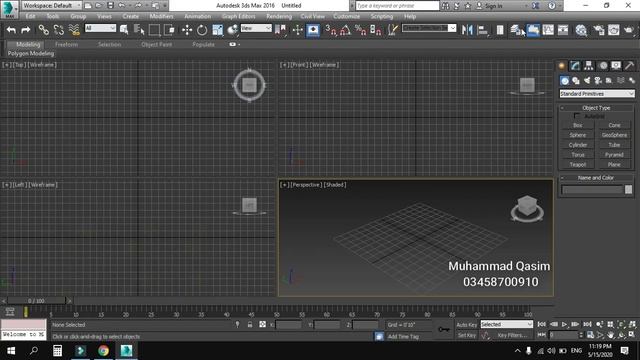Click the Sphere primitive button
The width and height of the screenshot is (640, 360).
click(x=578, y=135)
